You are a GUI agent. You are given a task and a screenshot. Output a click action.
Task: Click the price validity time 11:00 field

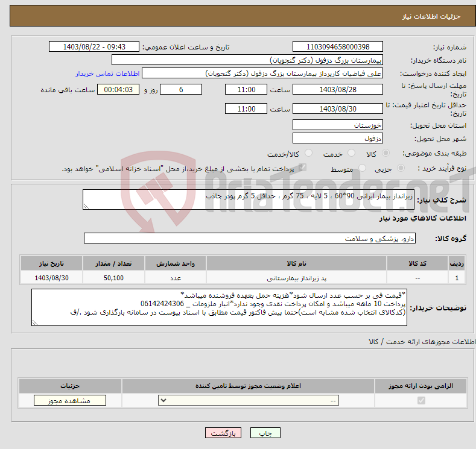click(246, 108)
